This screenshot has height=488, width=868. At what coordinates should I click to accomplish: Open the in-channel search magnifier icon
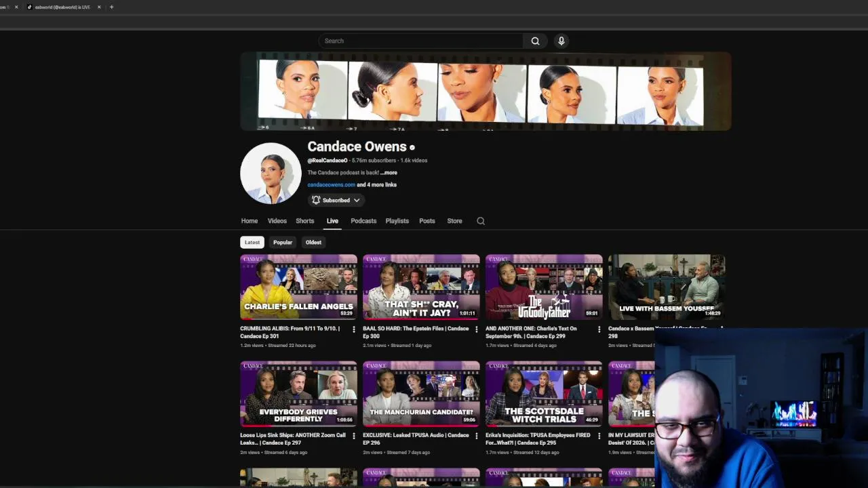click(x=481, y=221)
